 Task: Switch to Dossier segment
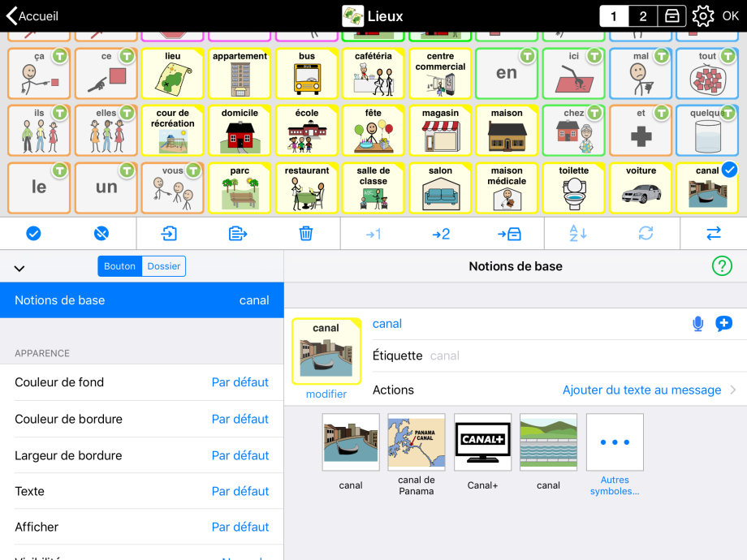(x=164, y=266)
